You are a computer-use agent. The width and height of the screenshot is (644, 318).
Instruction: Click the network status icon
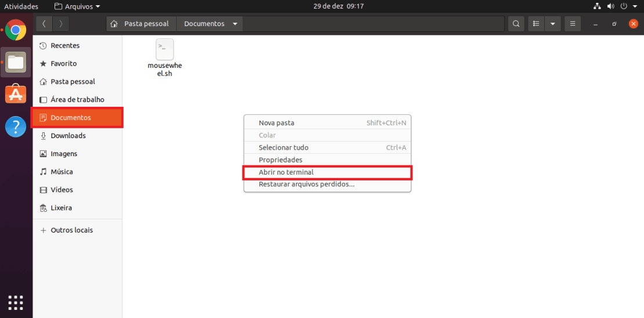pos(597,6)
